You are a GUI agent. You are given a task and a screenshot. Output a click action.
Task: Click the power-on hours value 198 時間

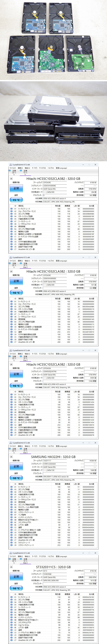pyautogui.click(x=90, y=473)
